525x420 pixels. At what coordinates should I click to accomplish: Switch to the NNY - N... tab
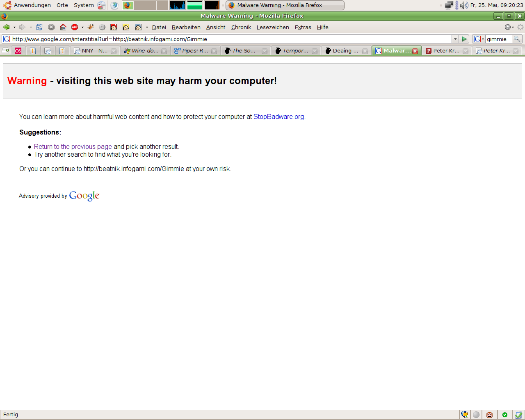pyautogui.click(x=94, y=51)
